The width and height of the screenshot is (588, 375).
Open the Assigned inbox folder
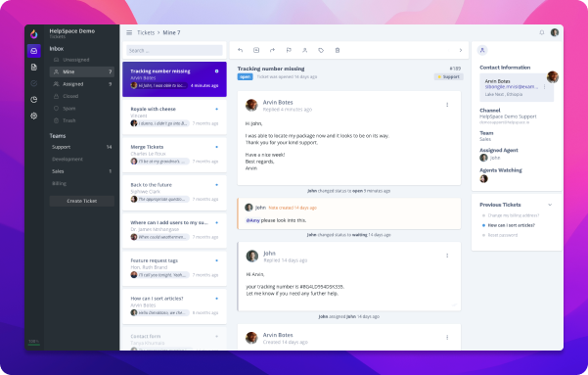tap(82, 84)
